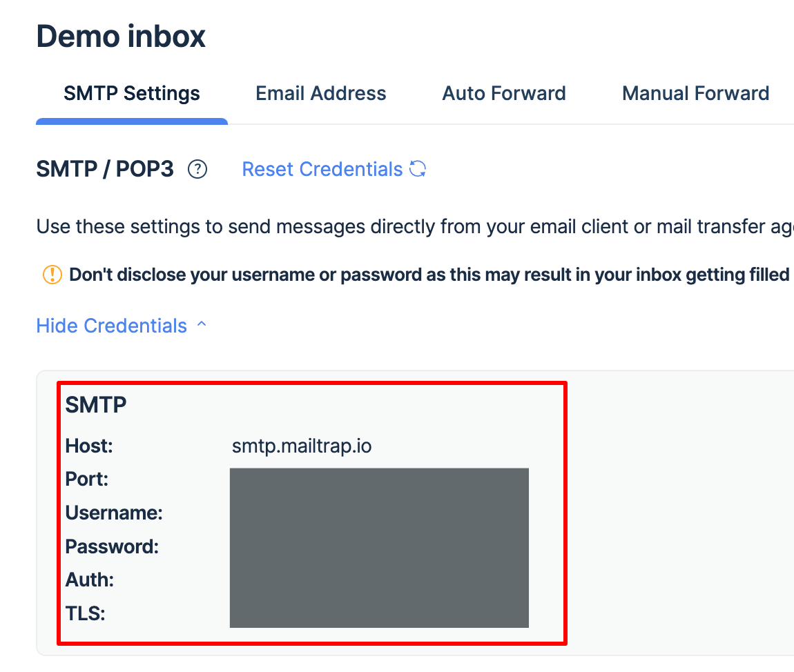Open the Email Address tab

[x=321, y=93]
